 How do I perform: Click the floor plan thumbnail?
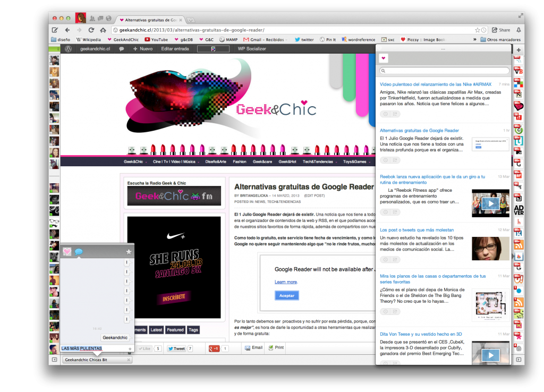point(490,305)
